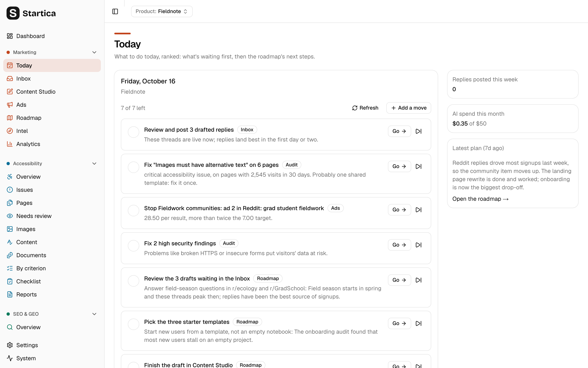Open the Roadmap page
This screenshot has height=368, width=588.
click(52, 118)
